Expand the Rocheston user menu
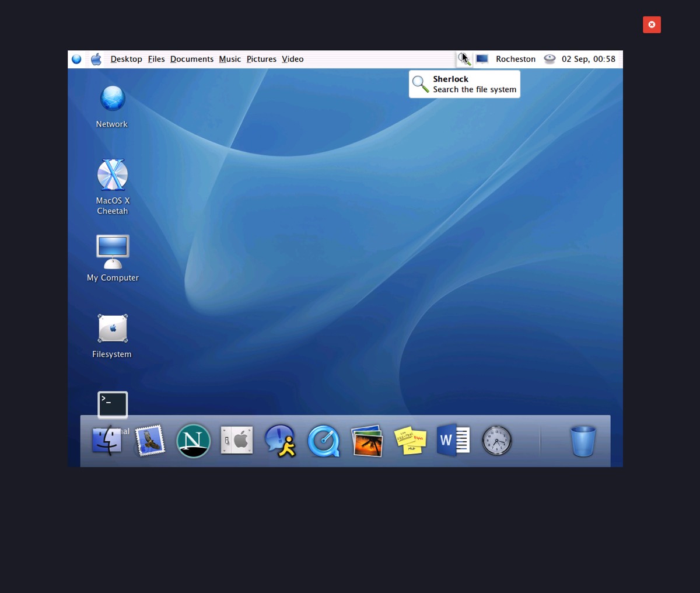The height and width of the screenshot is (593, 700). point(515,59)
